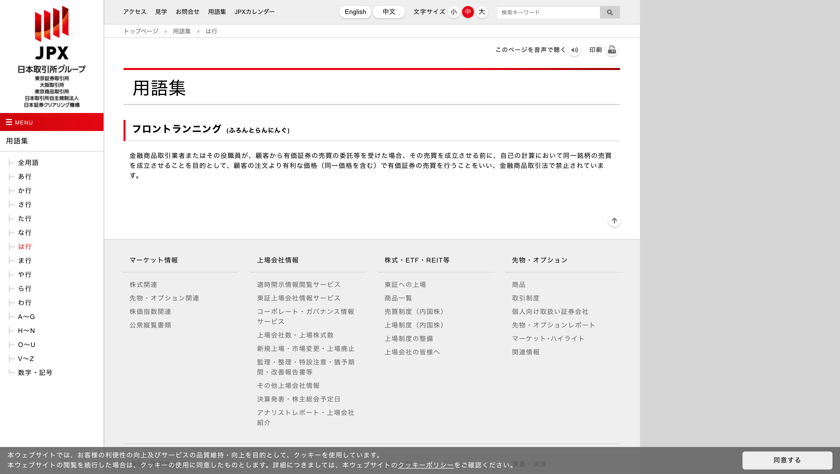840x474 pixels.
Task: Select highlighted は行 in sidebar tree
Action: click(x=25, y=246)
